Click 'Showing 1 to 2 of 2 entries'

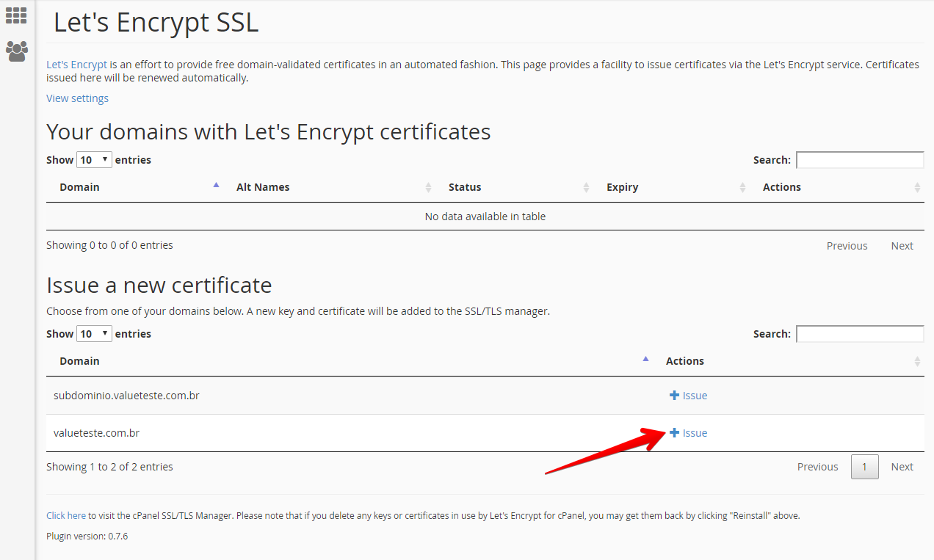(x=109, y=467)
